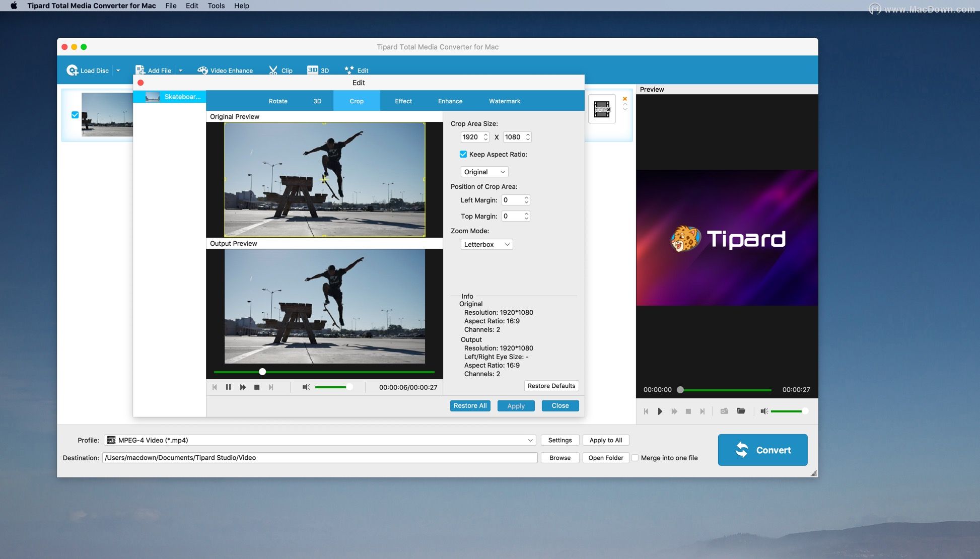Open the aspect ratio Original dropdown
This screenshot has width=980, height=559.
[484, 172]
